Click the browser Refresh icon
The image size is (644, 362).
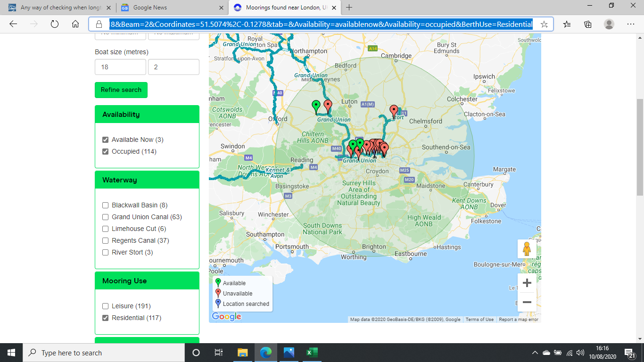(x=54, y=25)
